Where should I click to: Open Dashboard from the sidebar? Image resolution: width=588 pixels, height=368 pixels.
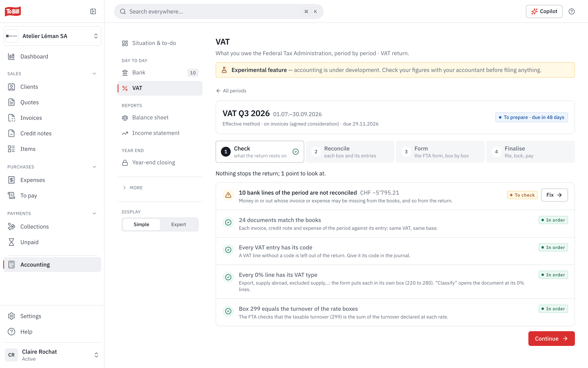tap(52, 56)
